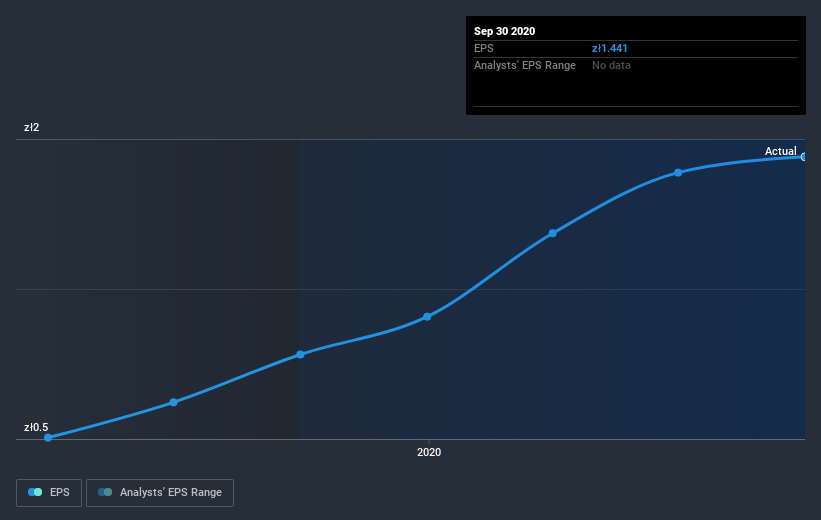
Task: Select the Sep 30 2020 data point
Action: (x=803, y=157)
